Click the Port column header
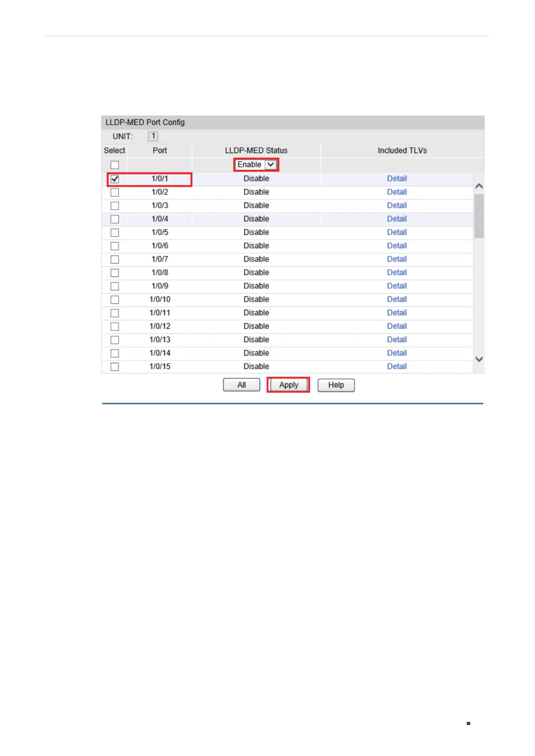The image size is (535, 756). 160,151
